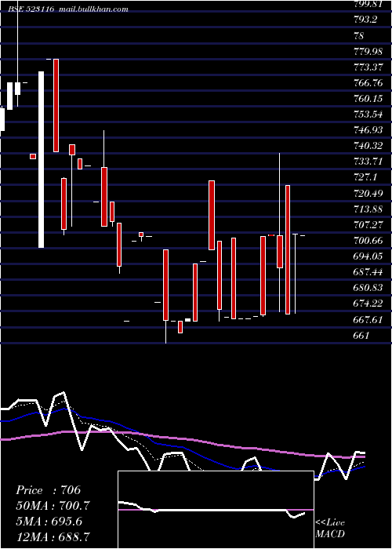Click the BSE stock code label
The image size is (392, 549).
pos(31,9)
